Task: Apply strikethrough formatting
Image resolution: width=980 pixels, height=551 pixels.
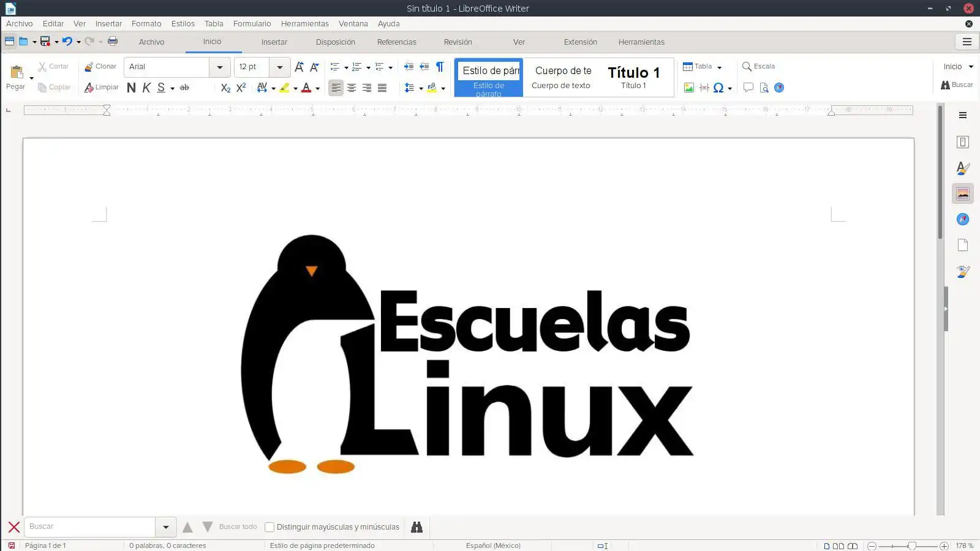Action: (x=184, y=88)
